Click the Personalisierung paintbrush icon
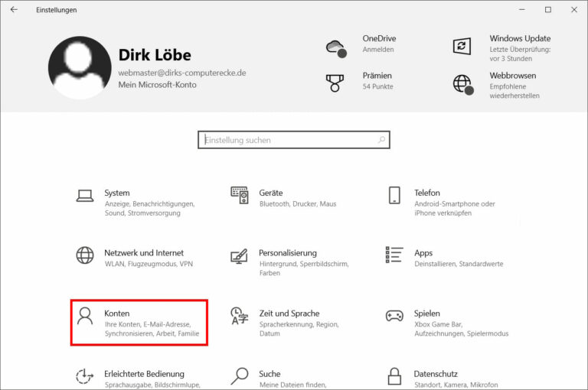The width and height of the screenshot is (588, 390). (x=240, y=255)
